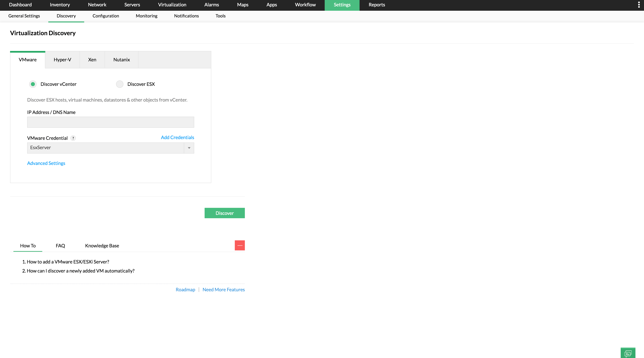Click the green Discover button
Screen dimensions: 644x358
coord(224,213)
